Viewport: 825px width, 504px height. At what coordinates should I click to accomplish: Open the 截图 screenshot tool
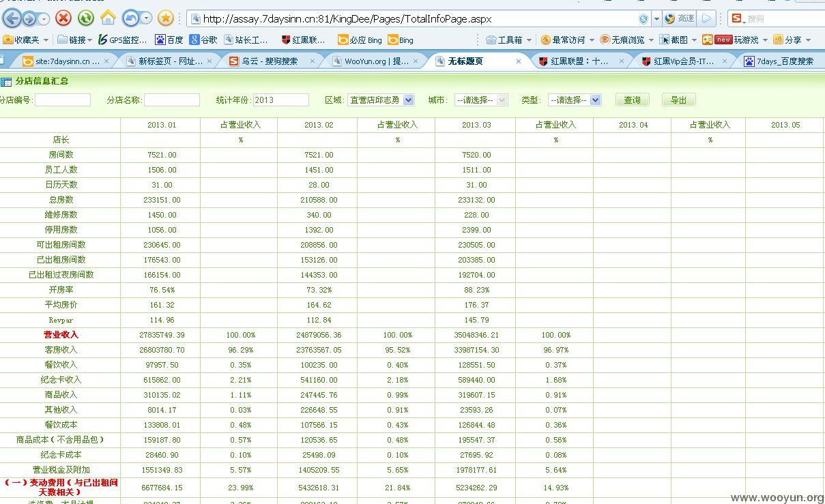pyautogui.click(x=674, y=40)
